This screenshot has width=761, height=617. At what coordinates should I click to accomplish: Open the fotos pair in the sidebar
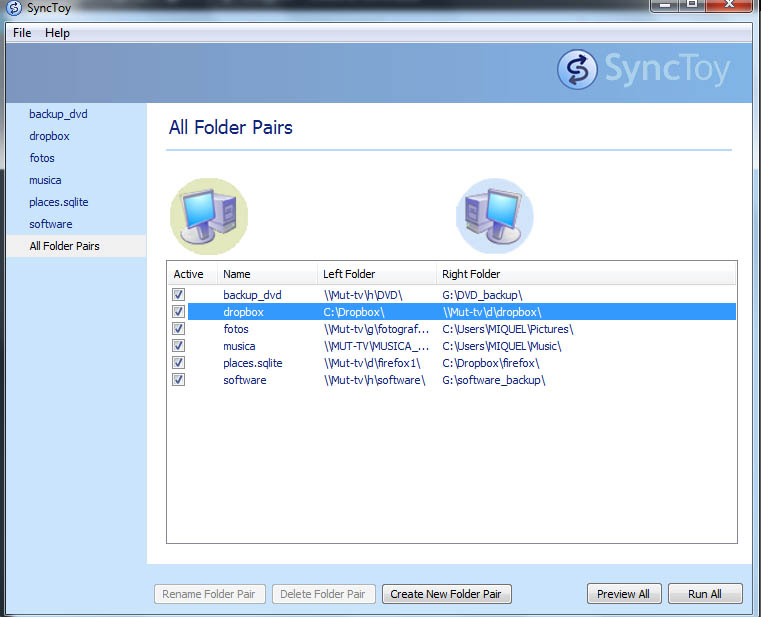[x=42, y=158]
